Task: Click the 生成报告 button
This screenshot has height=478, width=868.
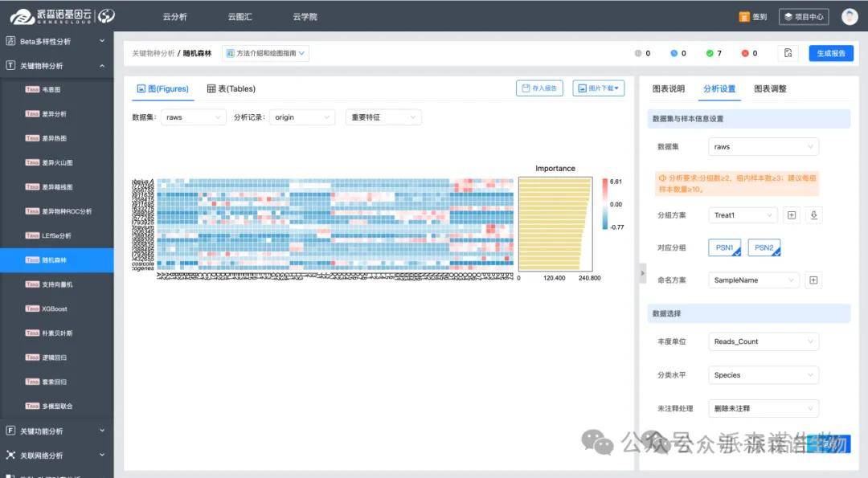Action: 831,53
